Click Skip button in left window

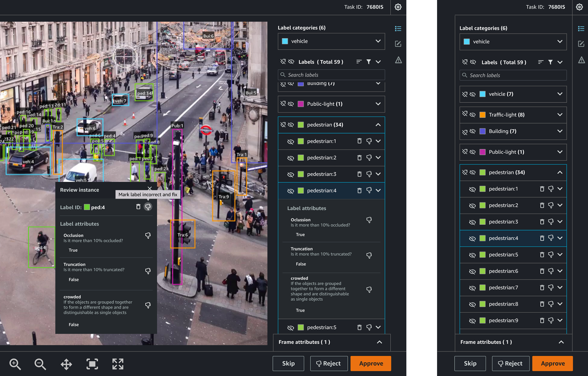[x=288, y=363]
